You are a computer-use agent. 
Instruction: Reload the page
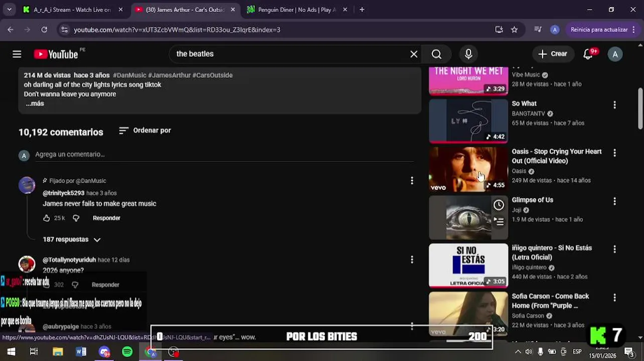click(x=44, y=30)
